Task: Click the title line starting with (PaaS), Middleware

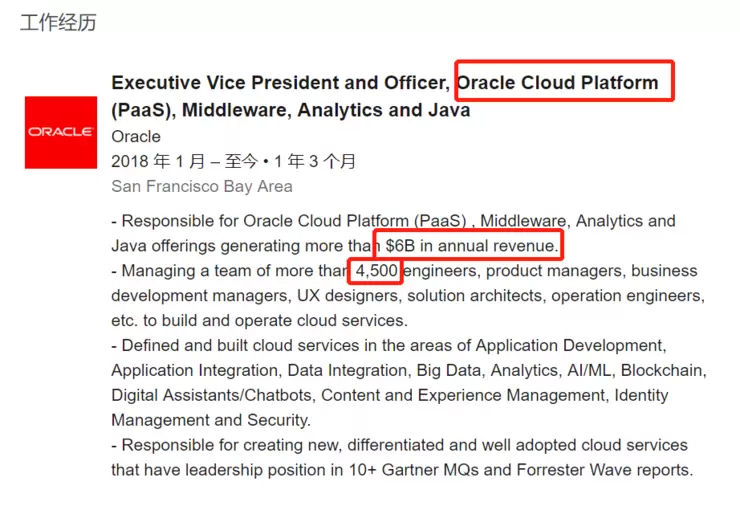Action: [290, 110]
